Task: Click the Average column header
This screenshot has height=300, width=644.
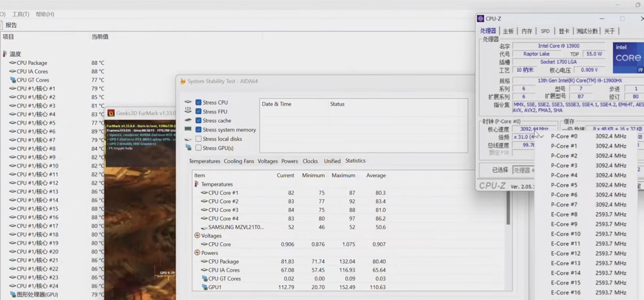Action: pyautogui.click(x=376, y=175)
